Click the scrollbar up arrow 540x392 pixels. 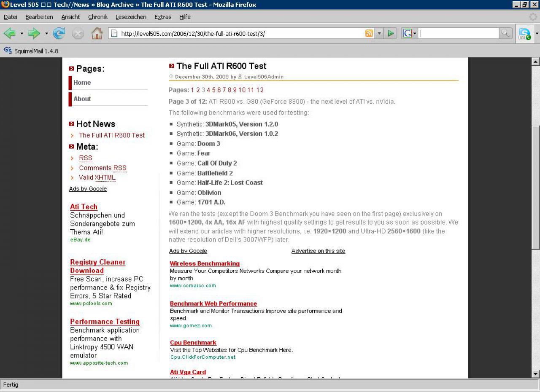coord(536,62)
